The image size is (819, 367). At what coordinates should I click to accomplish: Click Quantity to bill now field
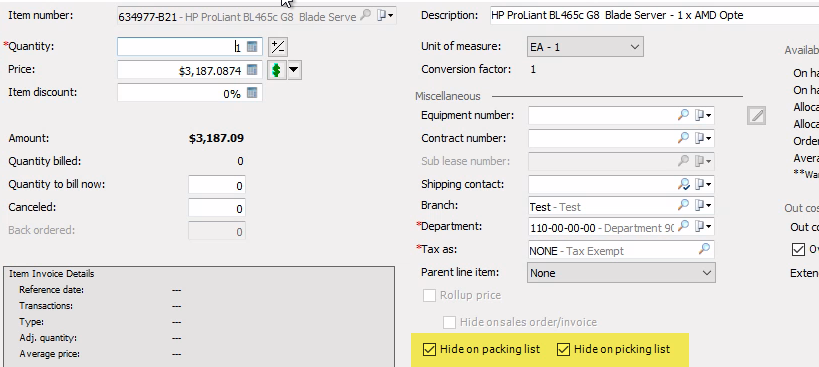(x=217, y=185)
